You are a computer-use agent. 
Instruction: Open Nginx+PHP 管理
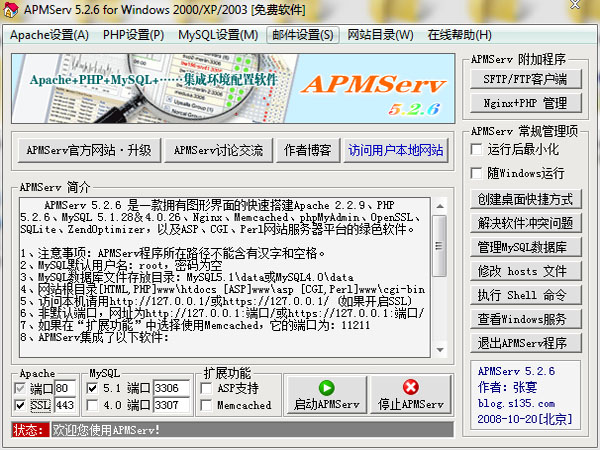pyautogui.click(x=525, y=103)
